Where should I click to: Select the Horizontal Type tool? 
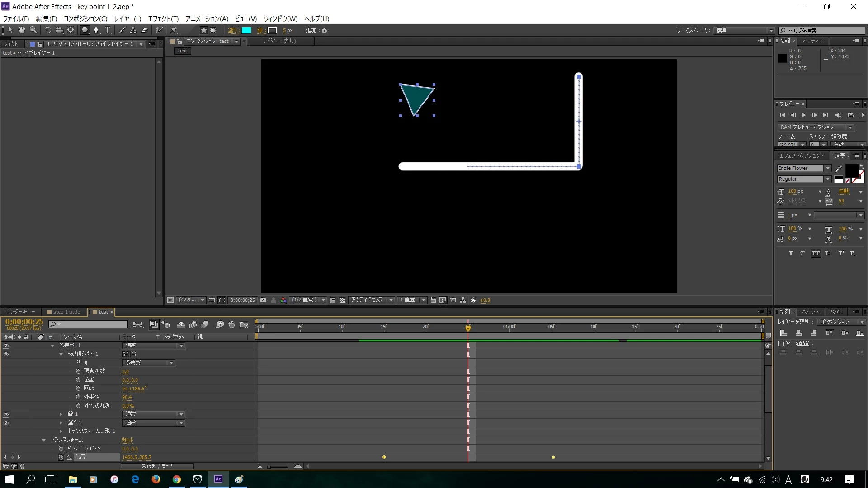click(108, 30)
